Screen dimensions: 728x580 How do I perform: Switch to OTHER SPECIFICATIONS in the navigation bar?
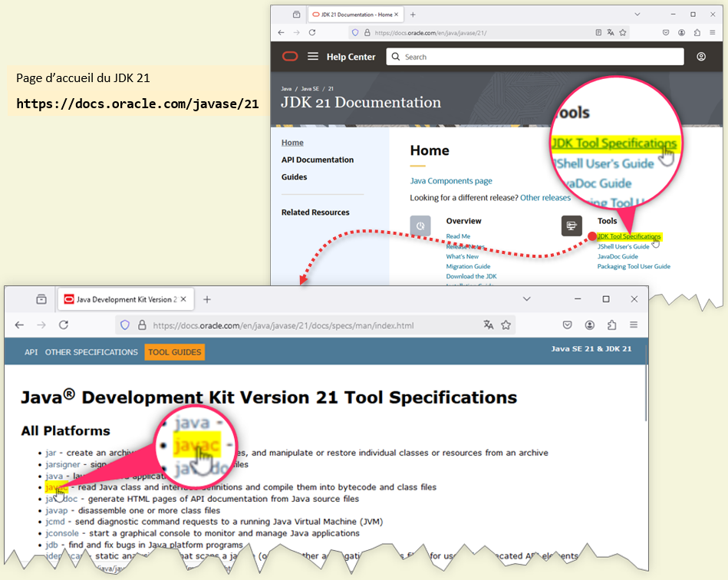(91, 352)
